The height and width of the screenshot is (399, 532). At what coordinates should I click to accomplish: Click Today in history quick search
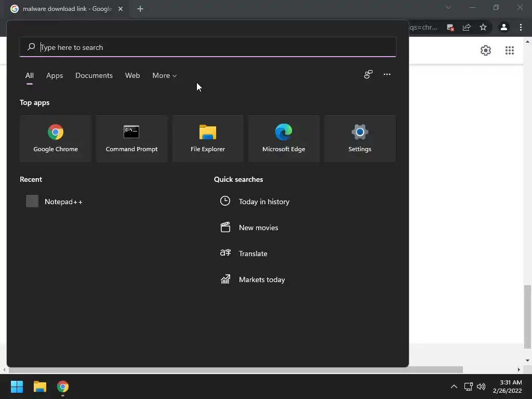click(255, 202)
